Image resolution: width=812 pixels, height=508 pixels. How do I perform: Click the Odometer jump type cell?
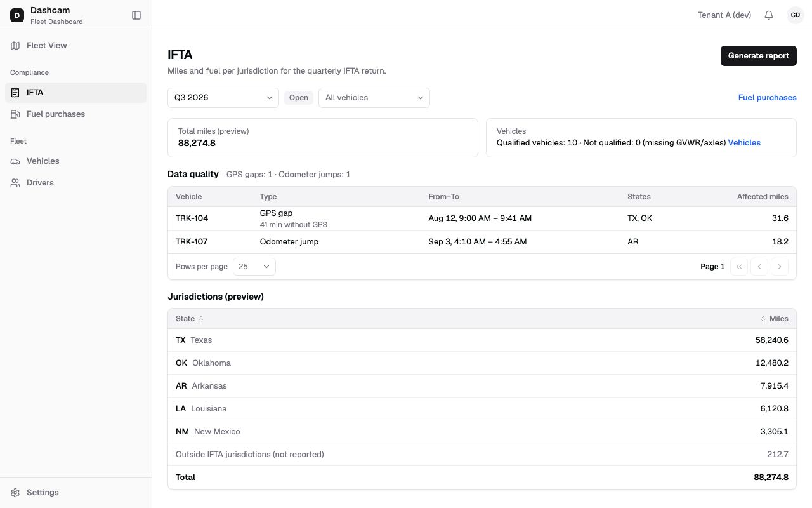289,242
